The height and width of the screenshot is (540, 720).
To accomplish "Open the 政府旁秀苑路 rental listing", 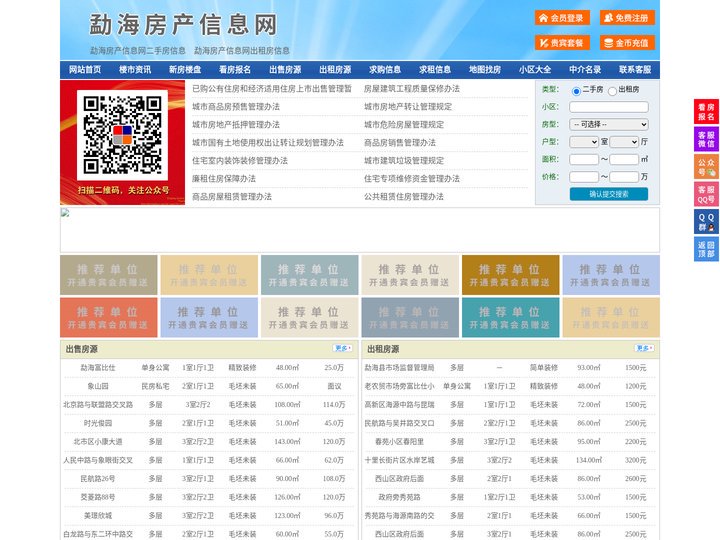I will pyautogui.click(x=399, y=497).
